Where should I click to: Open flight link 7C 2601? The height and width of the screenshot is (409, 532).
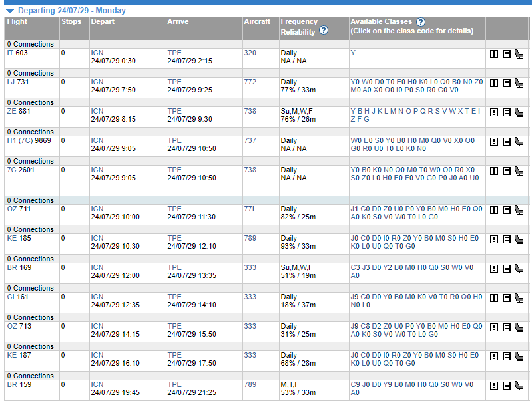tap(21, 170)
